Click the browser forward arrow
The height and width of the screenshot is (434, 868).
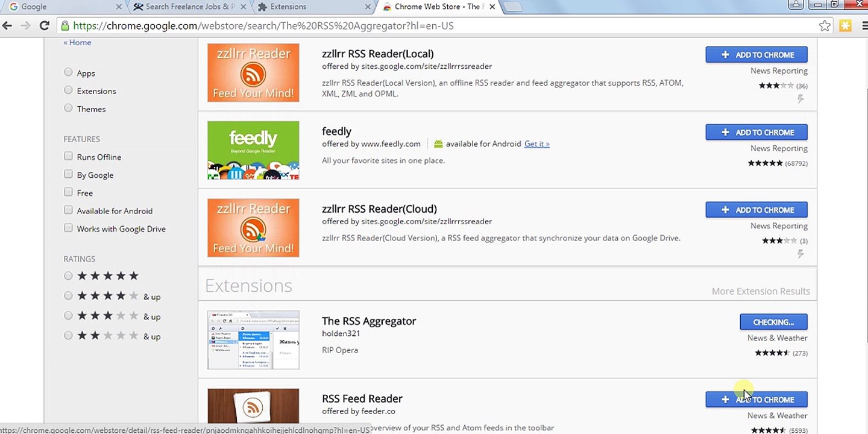(x=25, y=26)
